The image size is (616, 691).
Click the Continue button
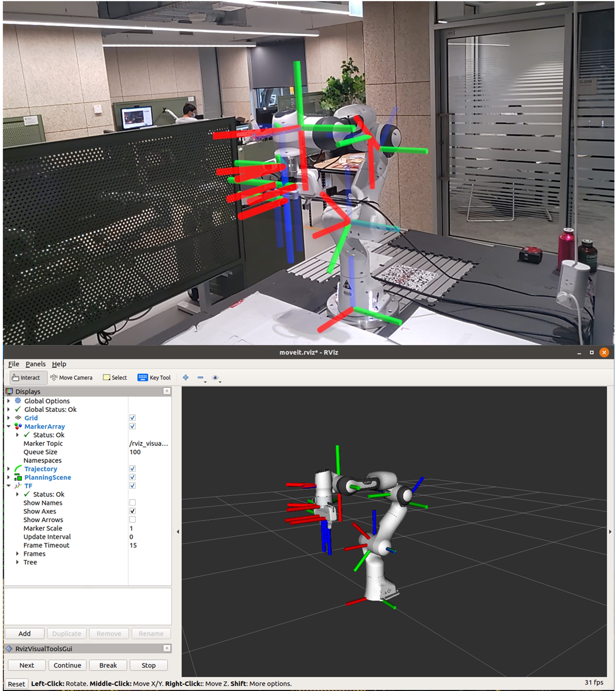pyautogui.click(x=67, y=665)
